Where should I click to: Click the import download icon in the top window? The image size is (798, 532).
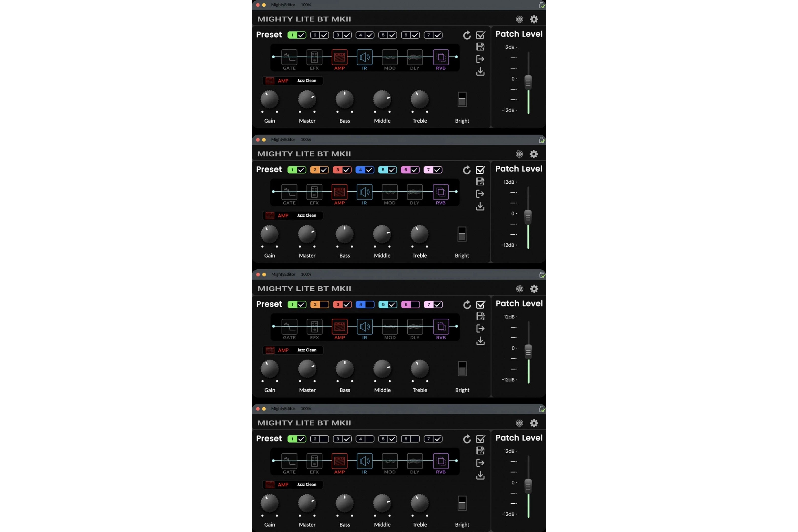(480, 72)
